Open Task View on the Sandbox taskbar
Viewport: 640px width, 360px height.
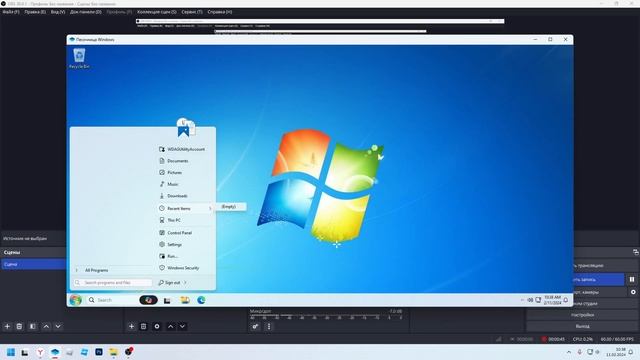167,300
